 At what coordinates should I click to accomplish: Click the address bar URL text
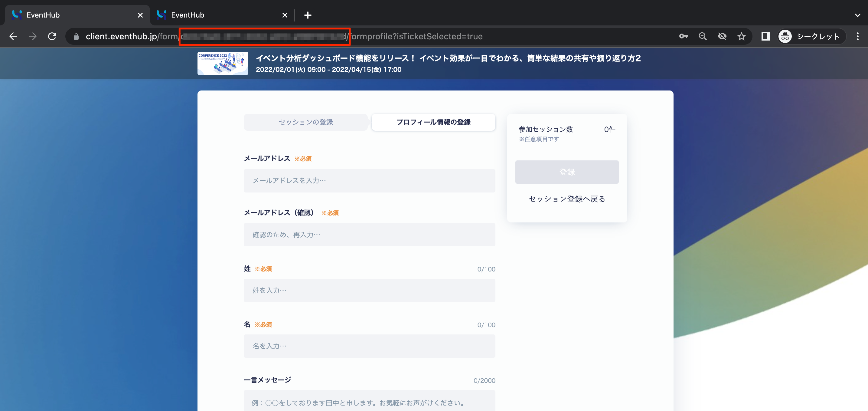(x=284, y=36)
